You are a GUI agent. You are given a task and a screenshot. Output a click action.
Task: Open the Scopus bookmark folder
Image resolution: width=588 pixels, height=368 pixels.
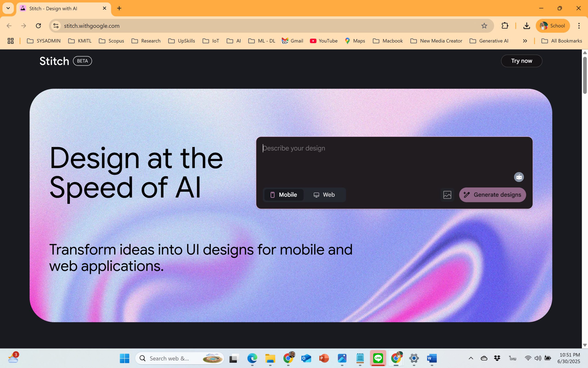pyautogui.click(x=112, y=41)
